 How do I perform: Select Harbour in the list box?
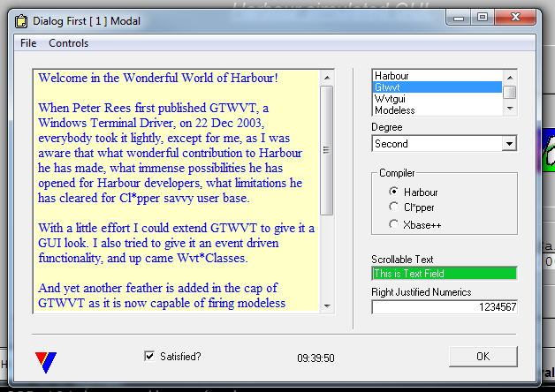tap(437, 76)
